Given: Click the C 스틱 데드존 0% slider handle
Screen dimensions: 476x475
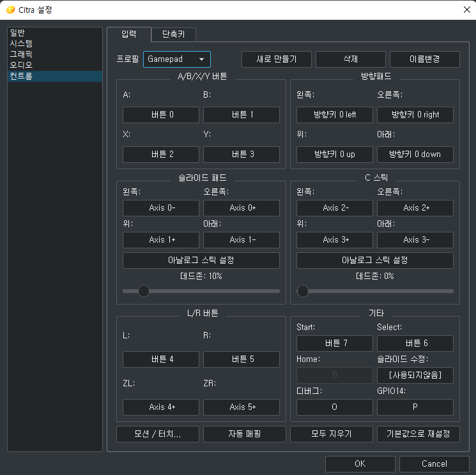Looking at the screenshot, I should [303, 291].
